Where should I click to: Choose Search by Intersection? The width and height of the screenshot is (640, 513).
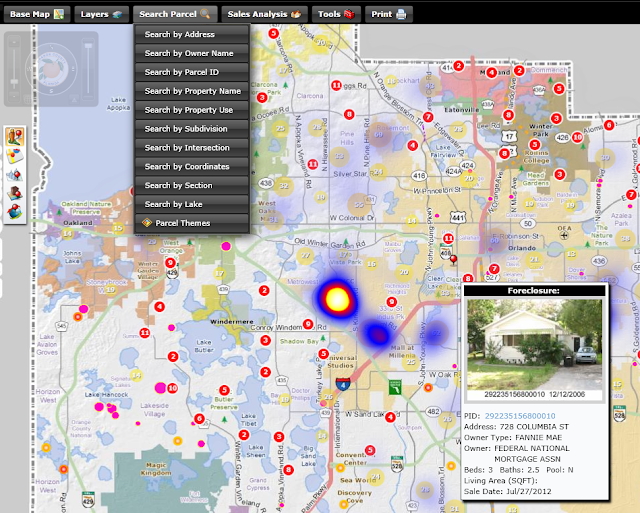click(192, 147)
